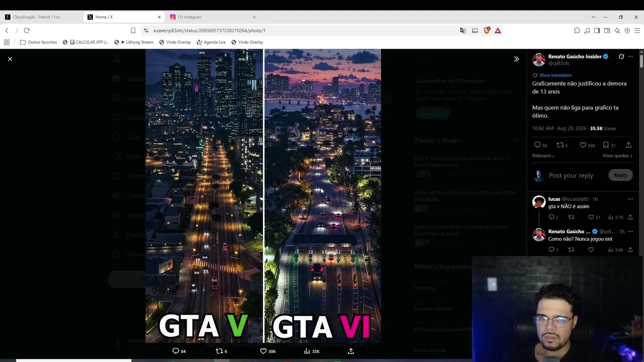
Task: Open the more options menu on the main post
Action: (630, 56)
